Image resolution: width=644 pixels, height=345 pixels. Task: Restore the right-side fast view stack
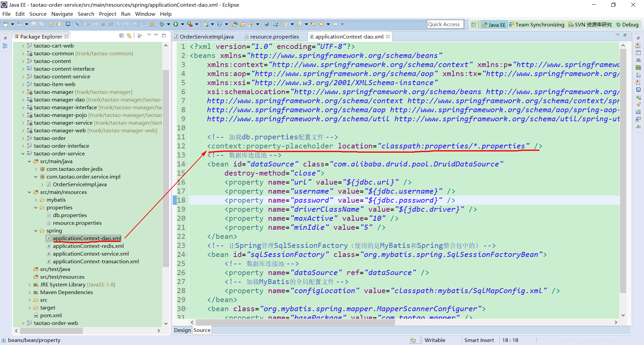(638, 38)
